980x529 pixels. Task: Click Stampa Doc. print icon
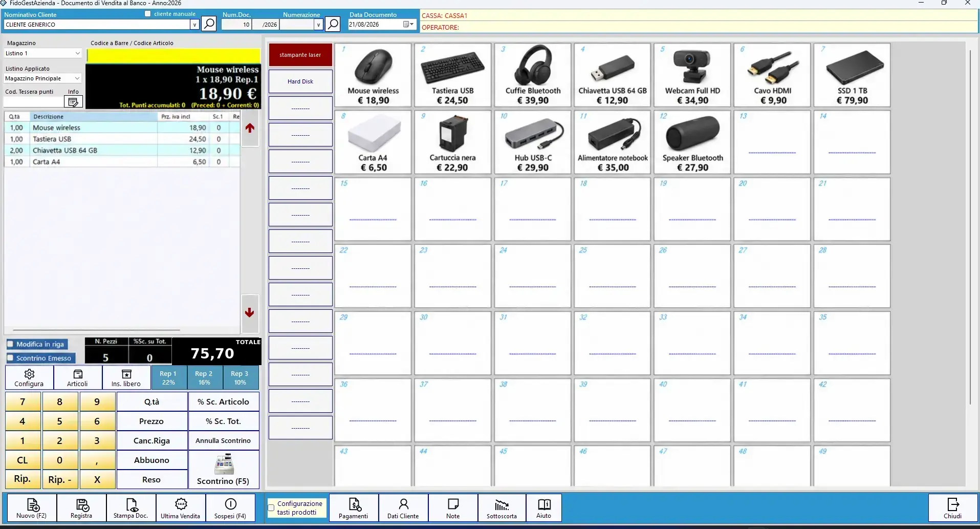pos(131,507)
